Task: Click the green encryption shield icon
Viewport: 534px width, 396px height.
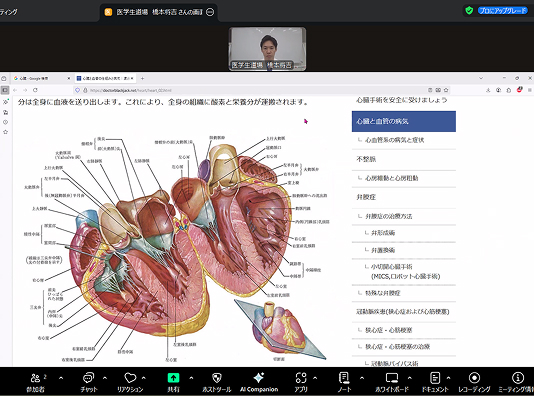Action: point(469,11)
